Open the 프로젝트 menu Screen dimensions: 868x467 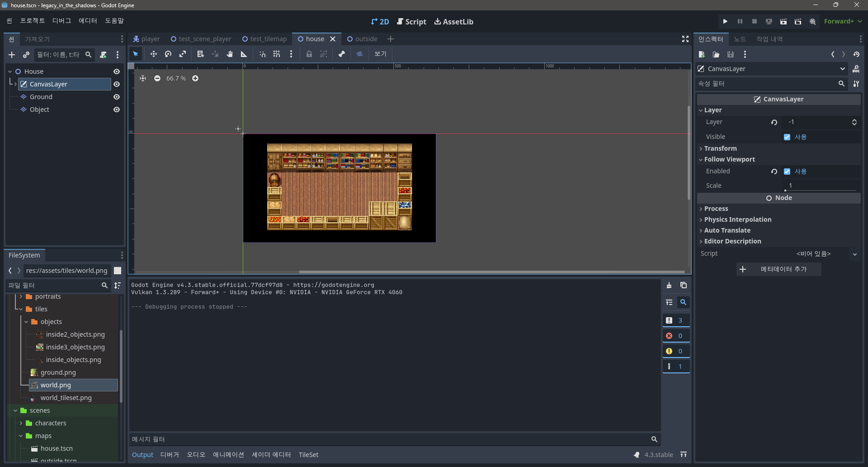pos(33,21)
